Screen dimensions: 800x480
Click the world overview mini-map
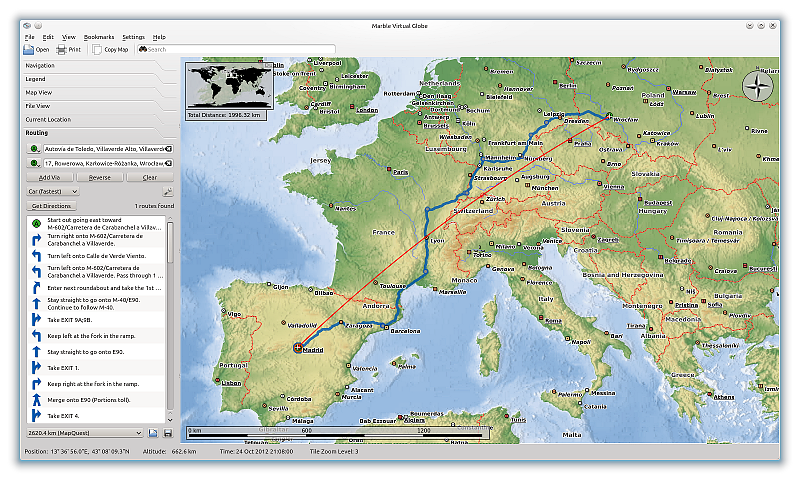229,87
